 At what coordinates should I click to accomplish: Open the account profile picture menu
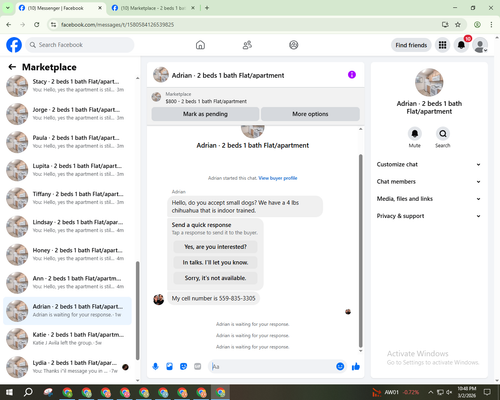[480, 45]
